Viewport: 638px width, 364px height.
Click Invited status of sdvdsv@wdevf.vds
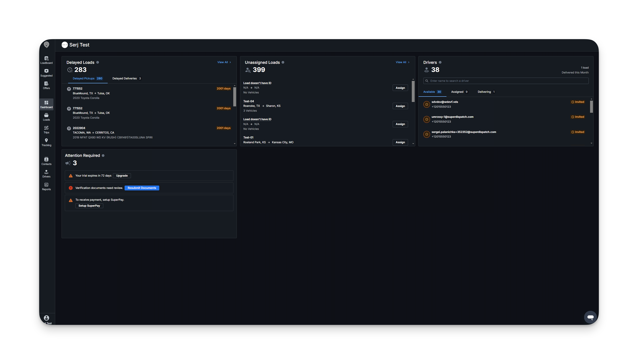pos(577,102)
